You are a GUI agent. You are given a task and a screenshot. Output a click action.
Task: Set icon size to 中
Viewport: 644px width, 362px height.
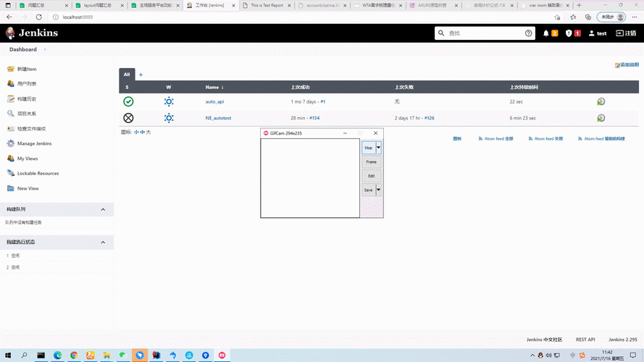pos(142,132)
